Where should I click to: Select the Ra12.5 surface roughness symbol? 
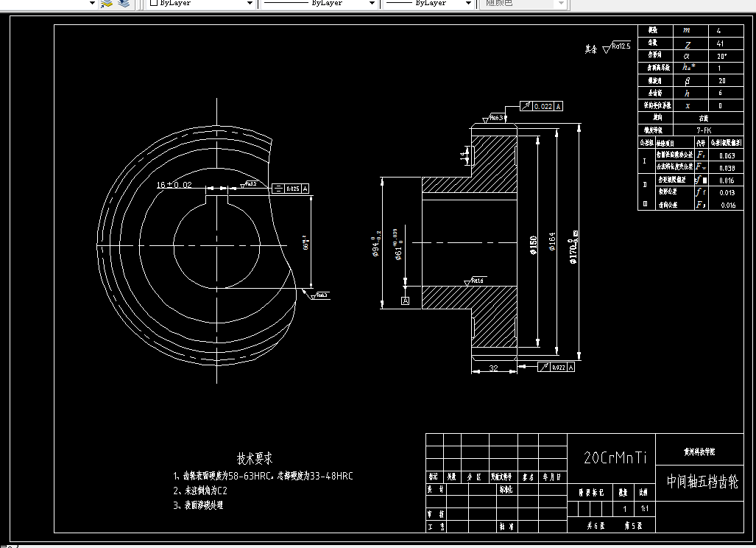(617, 47)
